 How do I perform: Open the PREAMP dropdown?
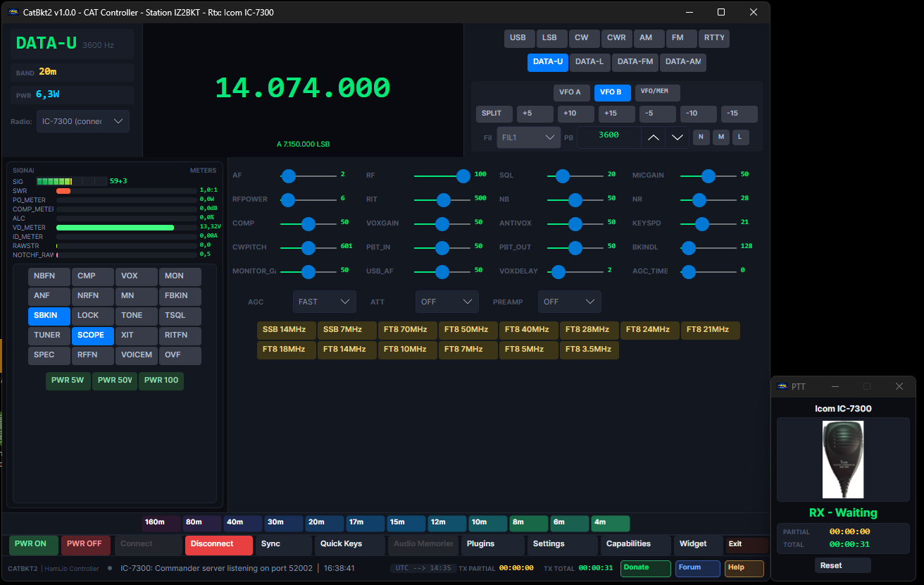[570, 302]
